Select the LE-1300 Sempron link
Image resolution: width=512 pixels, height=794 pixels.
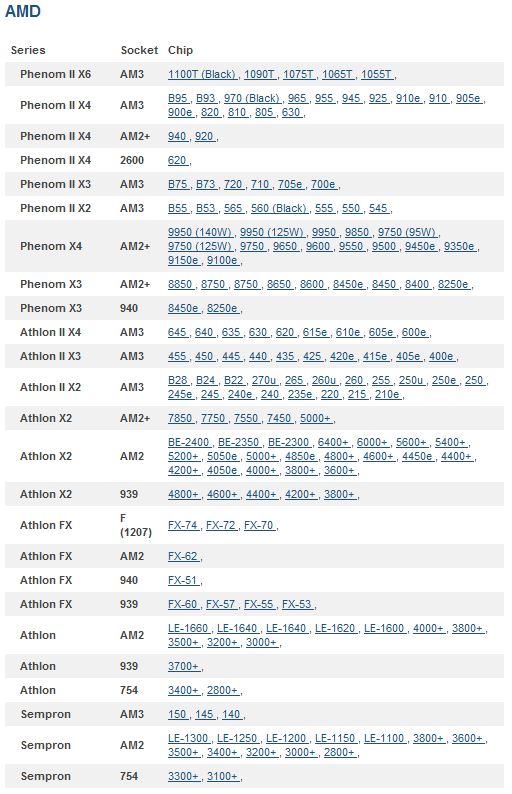[x=188, y=738]
